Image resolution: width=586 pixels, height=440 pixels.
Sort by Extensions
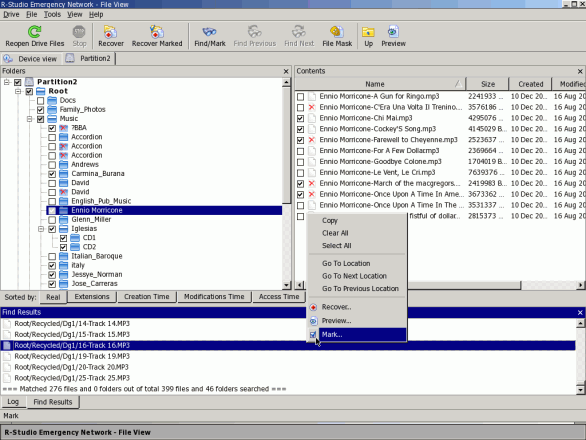pyautogui.click(x=92, y=297)
